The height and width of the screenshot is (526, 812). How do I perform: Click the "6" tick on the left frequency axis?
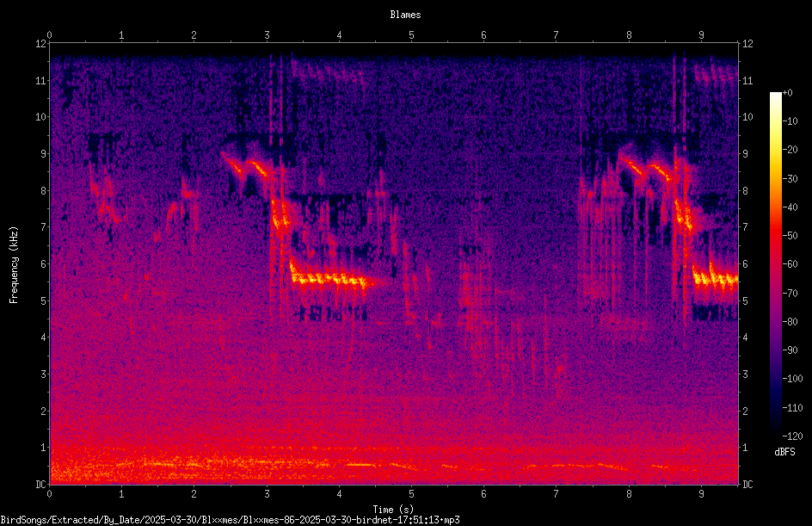point(43,263)
